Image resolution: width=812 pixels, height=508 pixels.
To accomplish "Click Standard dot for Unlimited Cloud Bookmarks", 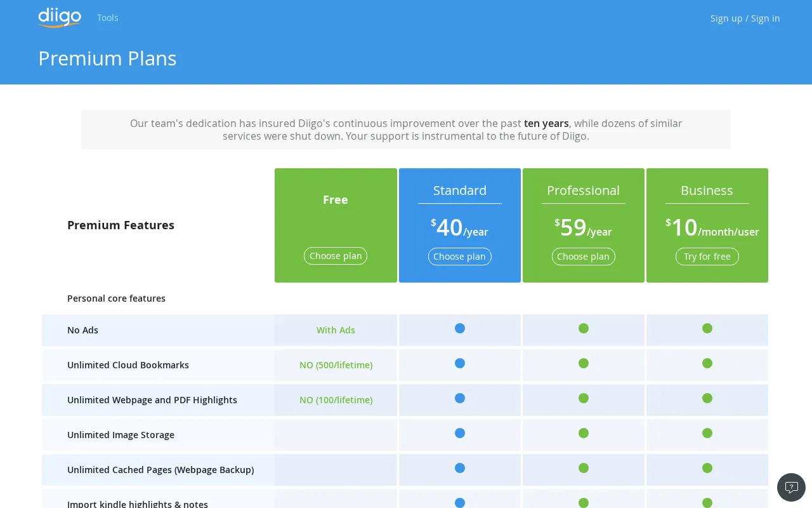I will [460, 363].
